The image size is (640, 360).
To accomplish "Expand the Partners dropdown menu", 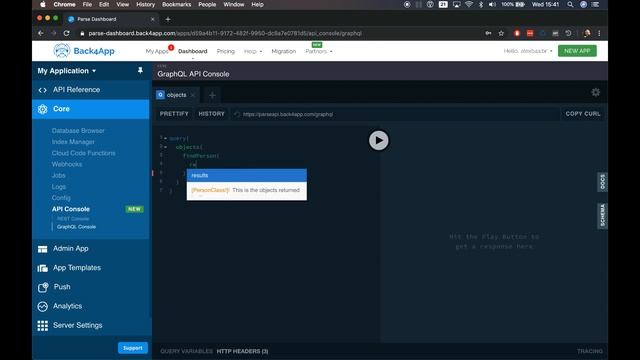I will coord(318,51).
